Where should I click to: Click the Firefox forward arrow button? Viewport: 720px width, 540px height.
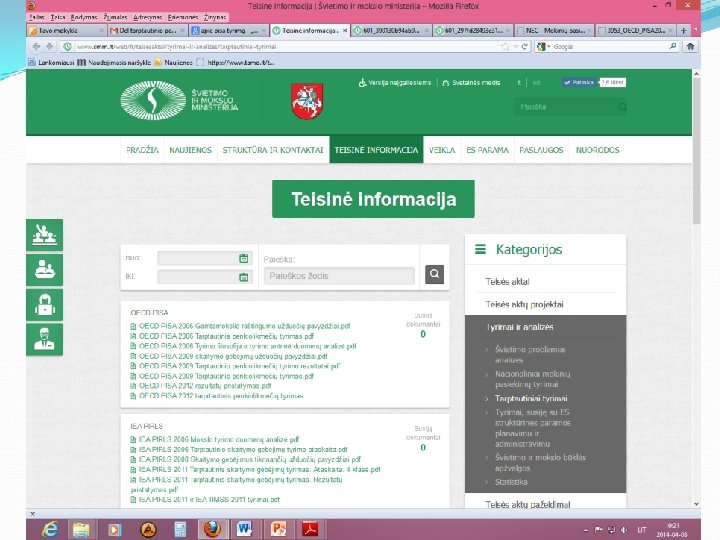coord(50,46)
